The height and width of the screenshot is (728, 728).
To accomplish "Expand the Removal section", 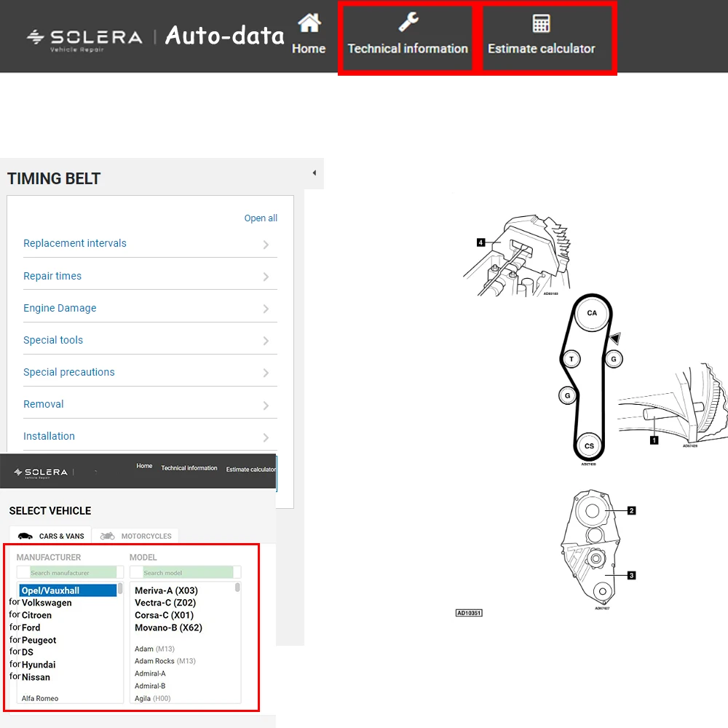I will [x=150, y=404].
